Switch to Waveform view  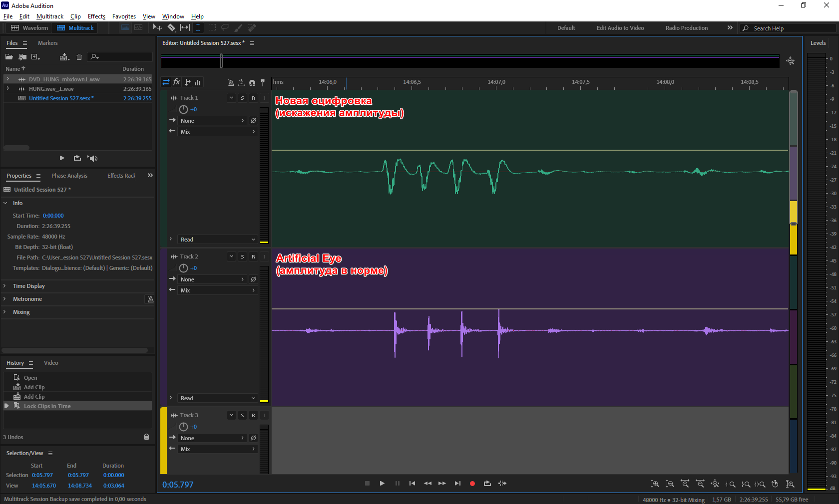tap(29, 28)
